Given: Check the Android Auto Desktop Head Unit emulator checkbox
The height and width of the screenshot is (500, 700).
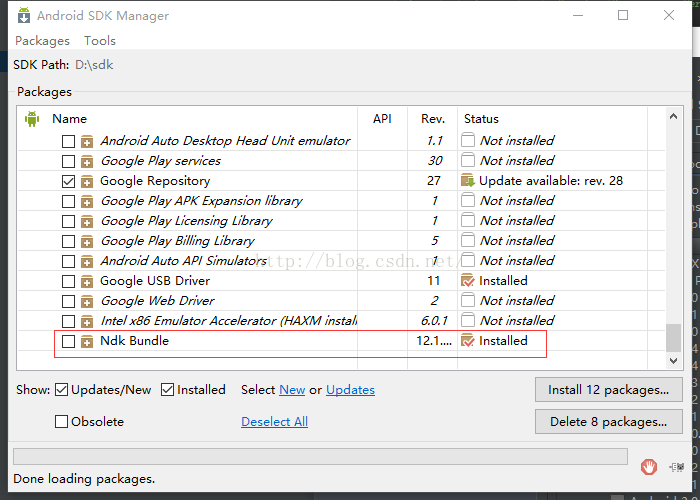Looking at the screenshot, I should [x=68, y=142].
